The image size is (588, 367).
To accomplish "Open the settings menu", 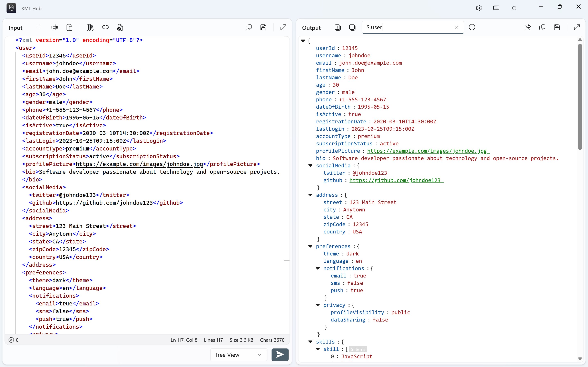I will coord(478,8).
